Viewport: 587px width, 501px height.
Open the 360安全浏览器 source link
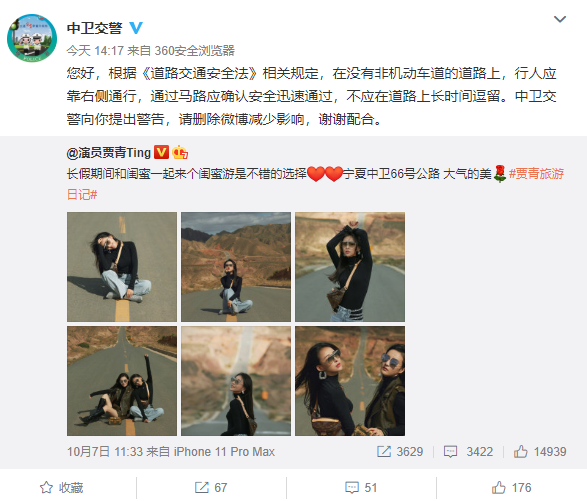pos(195,51)
